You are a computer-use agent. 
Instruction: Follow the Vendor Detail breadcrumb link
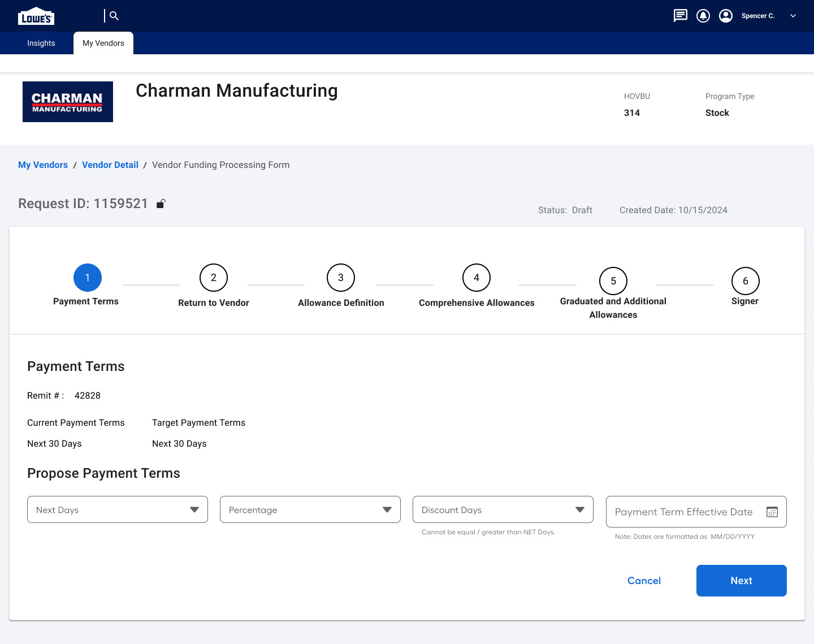[110, 165]
